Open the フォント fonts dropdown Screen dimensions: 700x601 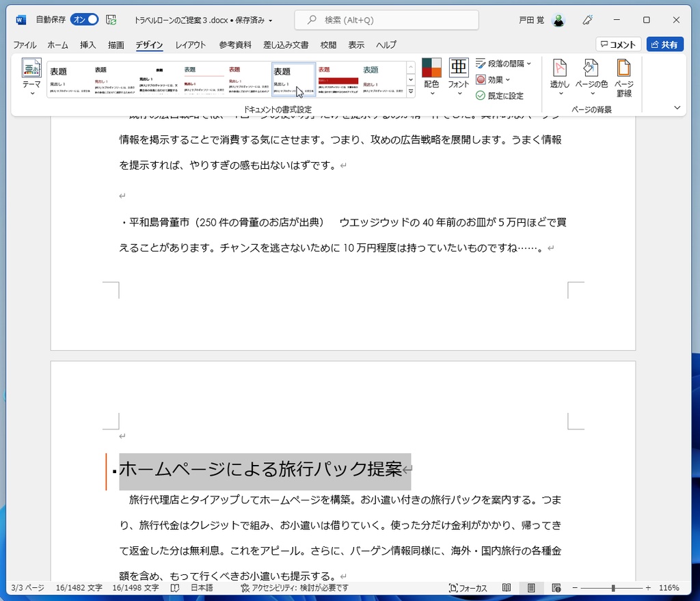pos(459,77)
